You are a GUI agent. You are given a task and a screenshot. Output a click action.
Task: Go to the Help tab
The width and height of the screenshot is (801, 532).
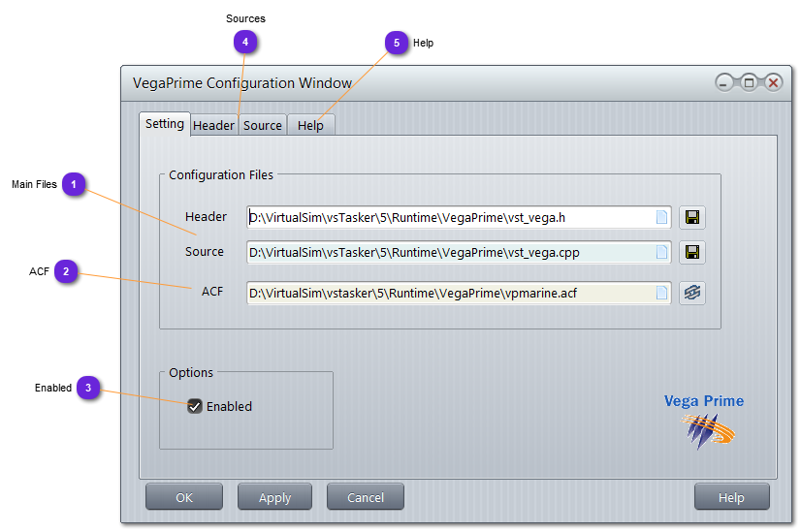click(x=310, y=126)
